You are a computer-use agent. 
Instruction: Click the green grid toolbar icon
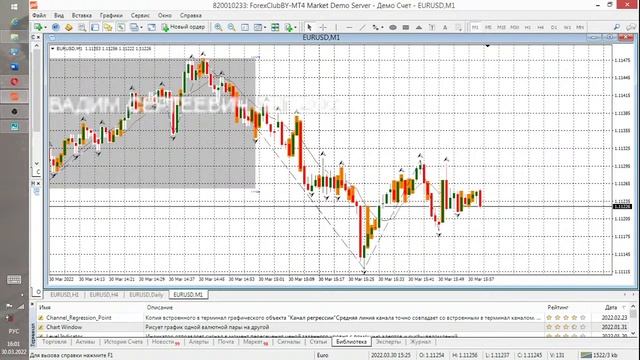tap(275, 27)
